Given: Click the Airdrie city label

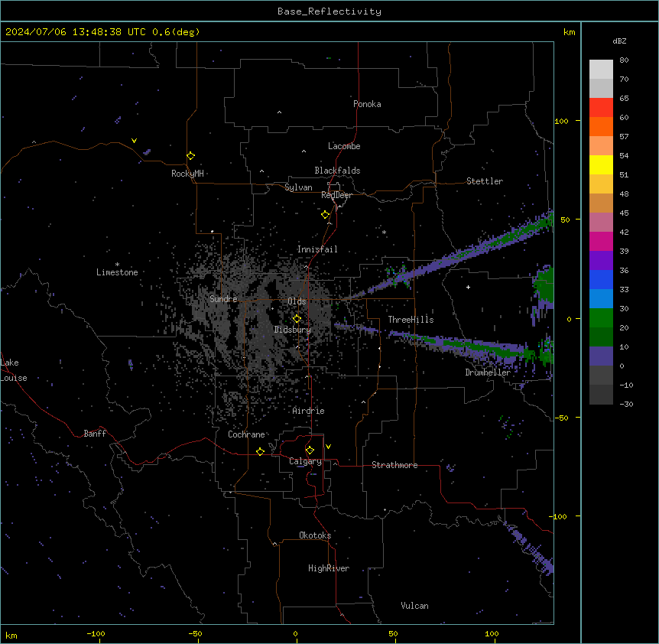Looking at the screenshot, I should (309, 411).
